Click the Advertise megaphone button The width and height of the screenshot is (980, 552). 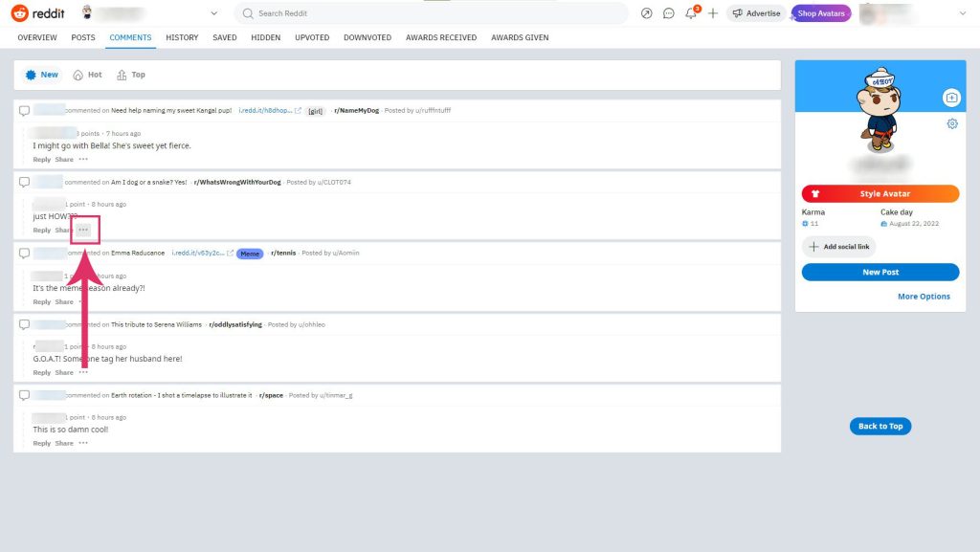(756, 13)
